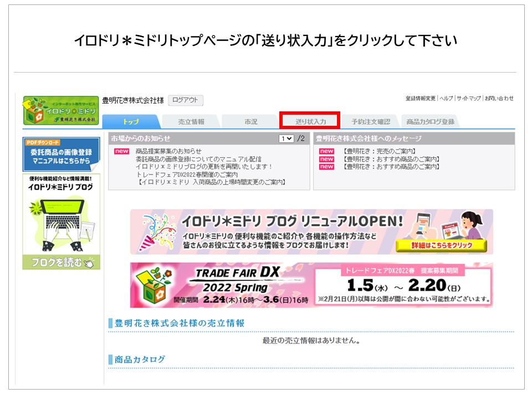Open the 商品提案募集のお知らせ notice
This screenshot has height=399, width=532.
168,151
